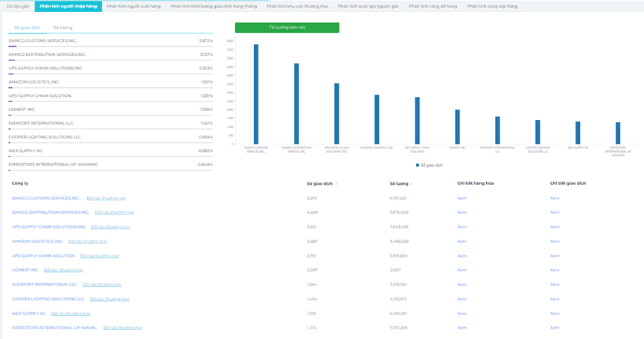Open Đối tác thương mại for UPS SUPPLY CHAIN SOLUTION
The height and width of the screenshot is (339, 644).
coord(100,256)
